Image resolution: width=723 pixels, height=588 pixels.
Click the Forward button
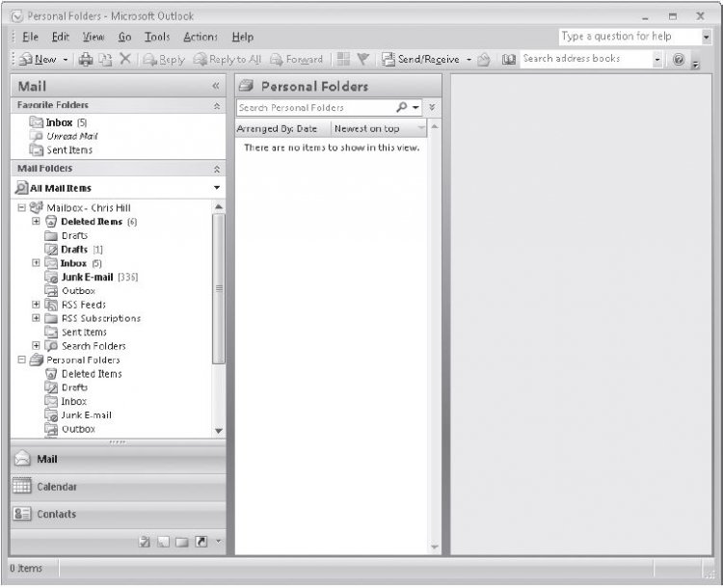point(296,60)
